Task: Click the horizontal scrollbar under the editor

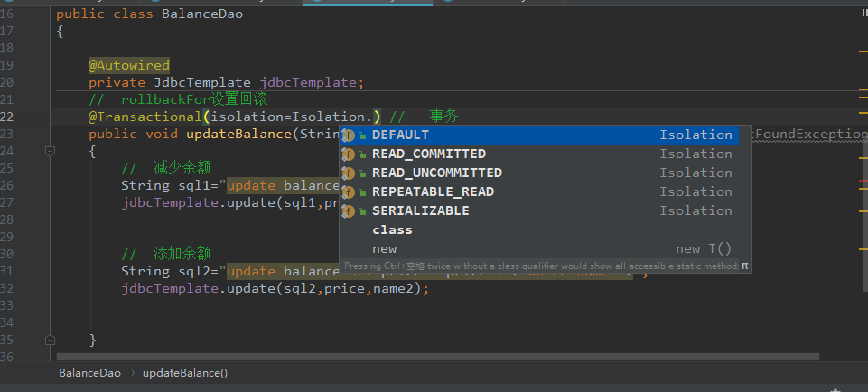Action: pos(437,357)
